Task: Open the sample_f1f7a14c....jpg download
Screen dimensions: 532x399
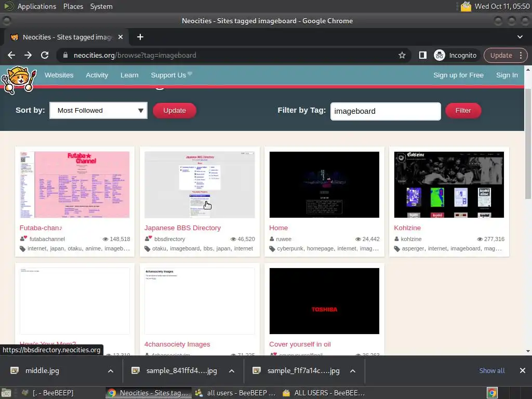Action: (x=303, y=370)
